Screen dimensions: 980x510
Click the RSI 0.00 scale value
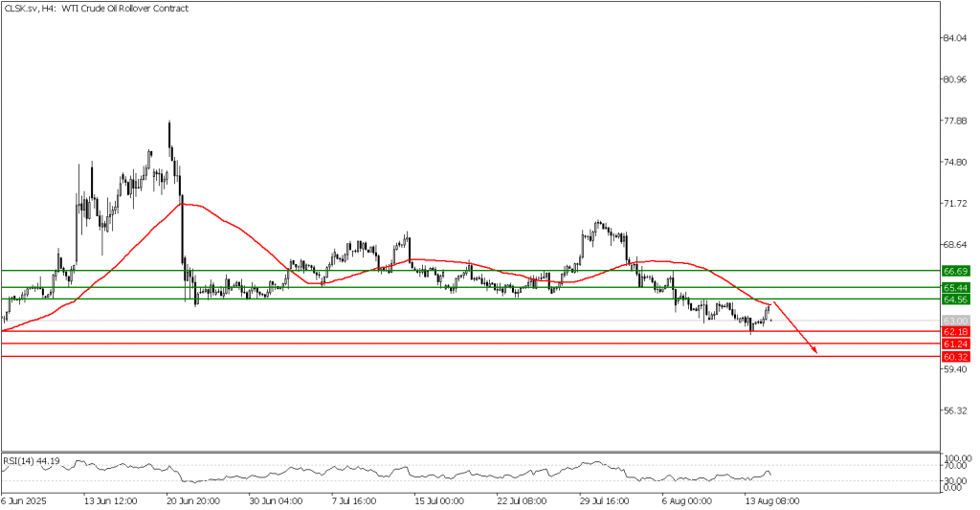[x=954, y=487]
